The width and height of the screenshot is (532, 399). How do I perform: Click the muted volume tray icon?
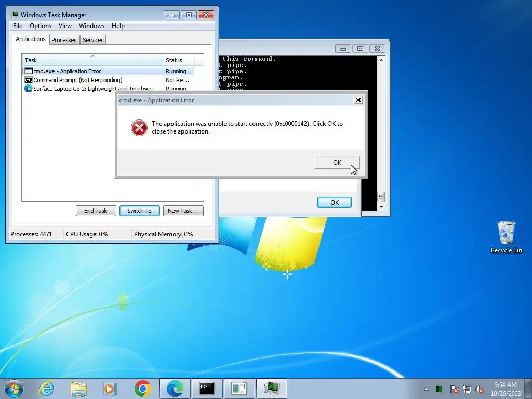pos(480,389)
